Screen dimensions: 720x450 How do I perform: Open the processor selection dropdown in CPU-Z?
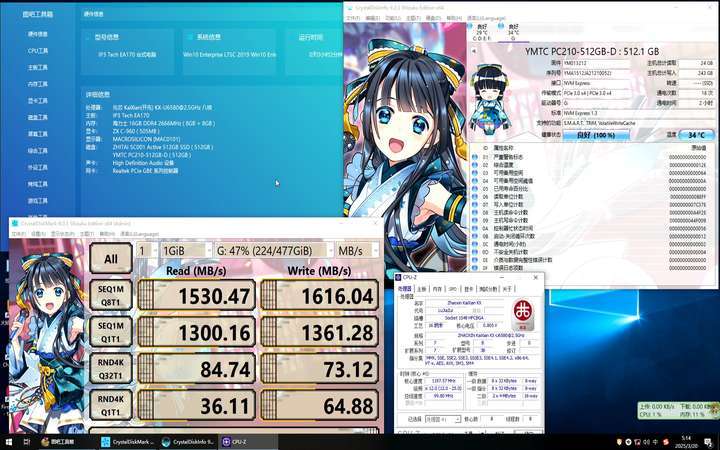click(443, 419)
